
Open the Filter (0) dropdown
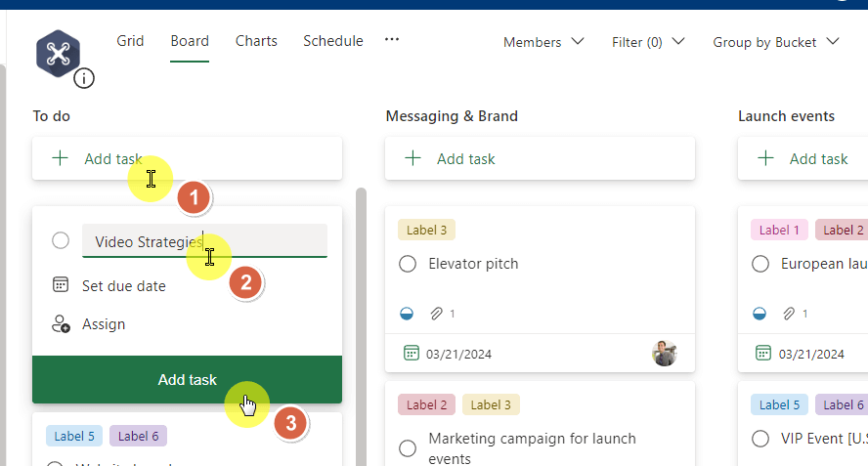click(648, 42)
